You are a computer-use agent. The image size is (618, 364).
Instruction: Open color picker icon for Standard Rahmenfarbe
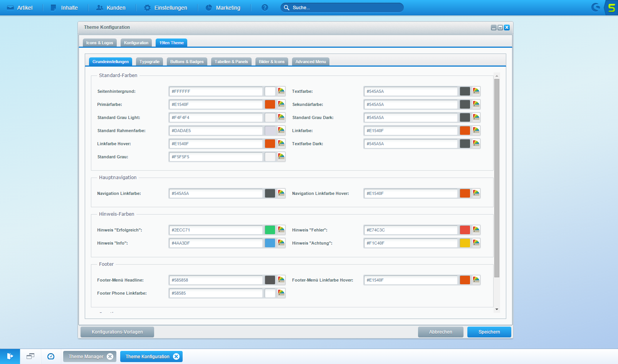tap(281, 131)
